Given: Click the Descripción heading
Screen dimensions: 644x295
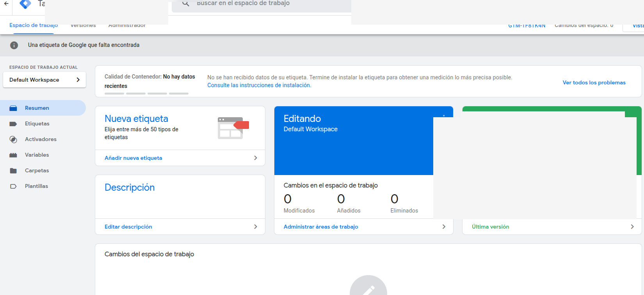Looking at the screenshot, I should click(130, 187).
